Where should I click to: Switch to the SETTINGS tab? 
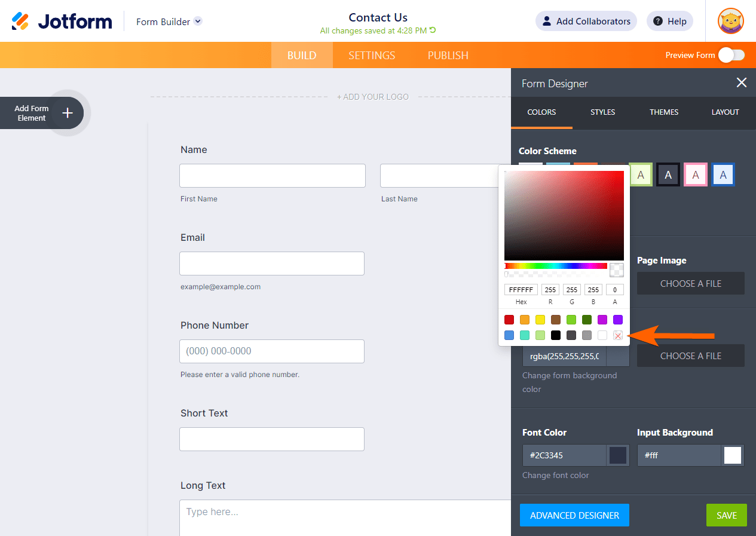[372, 55]
